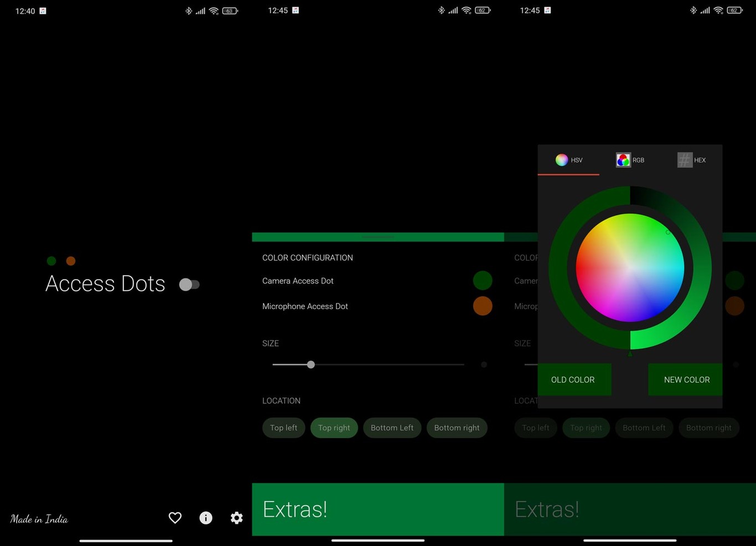Switch to the RGB tab
Screen dimensions: 756x546
(x=630, y=160)
